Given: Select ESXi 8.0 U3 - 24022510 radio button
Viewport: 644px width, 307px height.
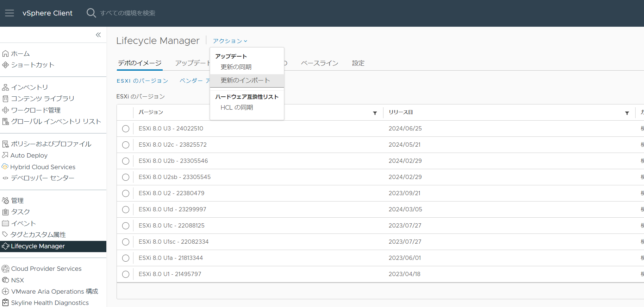Looking at the screenshot, I should pyautogui.click(x=126, y=129).
